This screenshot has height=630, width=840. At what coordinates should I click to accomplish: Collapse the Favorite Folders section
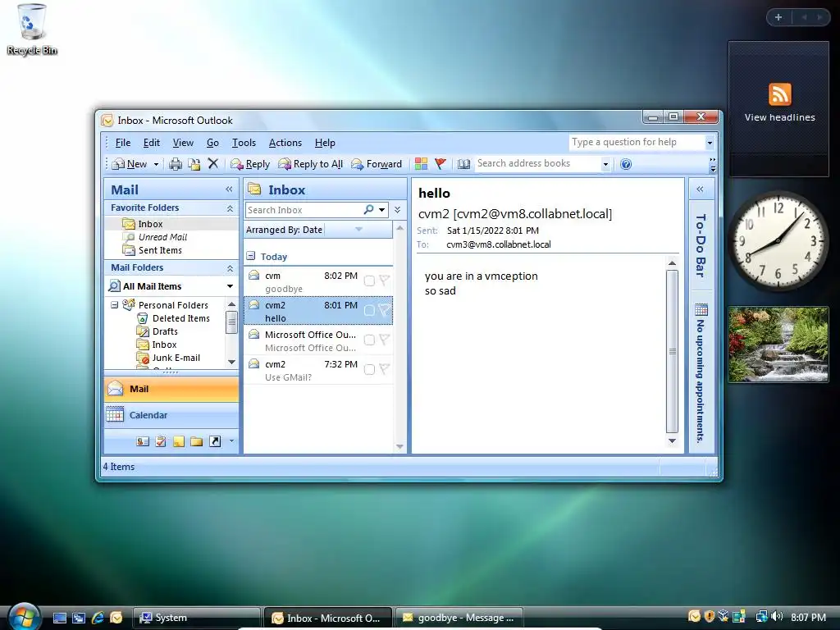tap(230, 208)
